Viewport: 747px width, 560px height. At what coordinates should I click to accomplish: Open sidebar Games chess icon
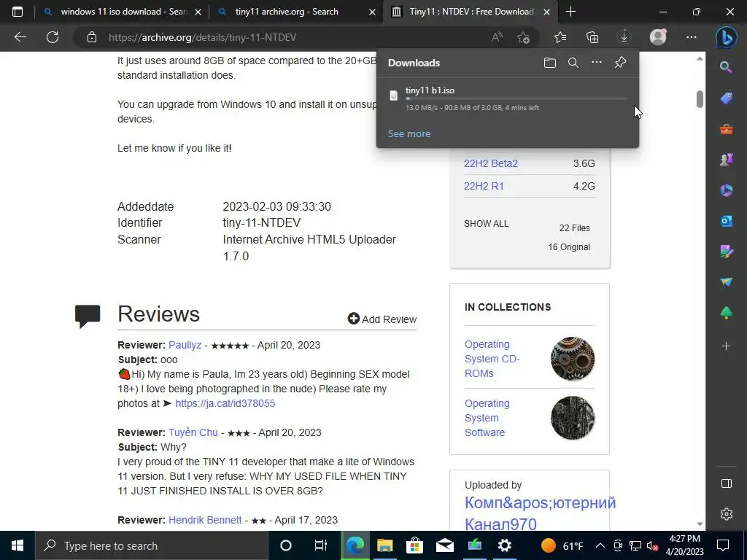click(x=726, y=160)
